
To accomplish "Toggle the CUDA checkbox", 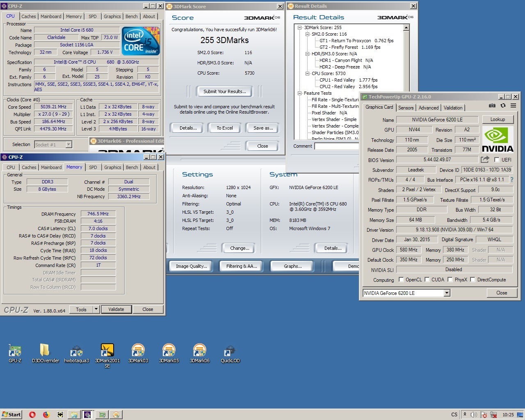I will tap(427, 280).
